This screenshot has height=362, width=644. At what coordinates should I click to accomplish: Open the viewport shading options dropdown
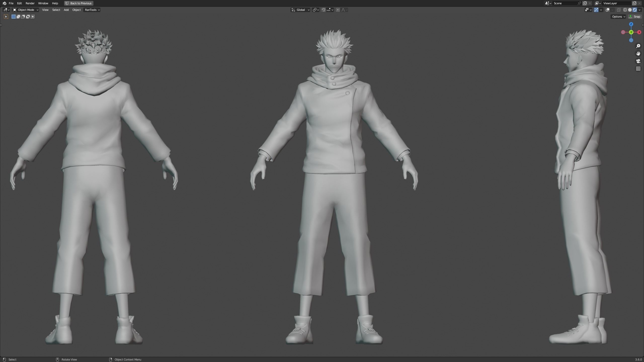point(639,10)
